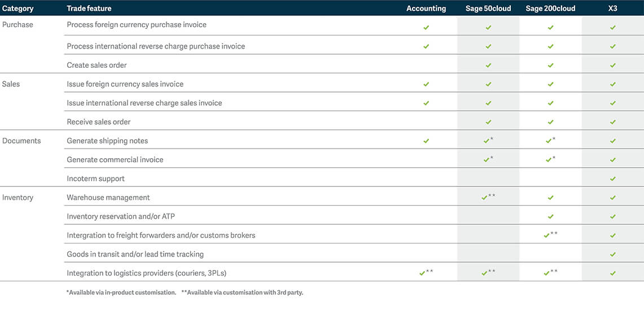Click the Purchase category label
Viewport: 644px width, 318px height.
click(17, 25)
